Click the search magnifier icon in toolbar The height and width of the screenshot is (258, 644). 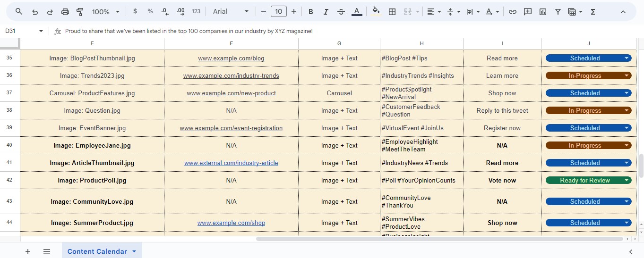point(19,12)
